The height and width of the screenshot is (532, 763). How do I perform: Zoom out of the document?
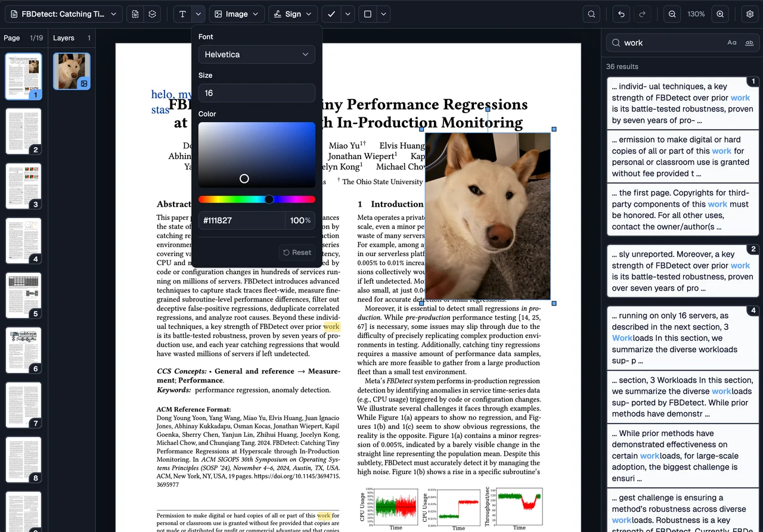pos(672,14)
